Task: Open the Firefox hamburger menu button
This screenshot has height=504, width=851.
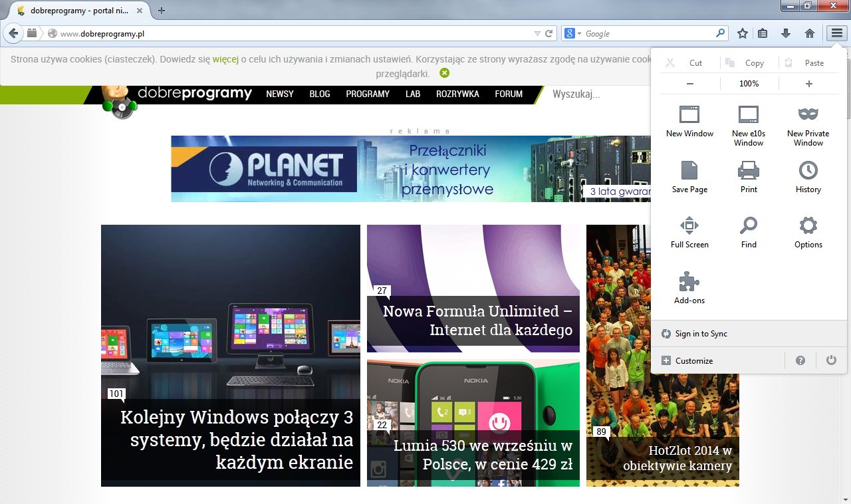Action: [836, 33]
